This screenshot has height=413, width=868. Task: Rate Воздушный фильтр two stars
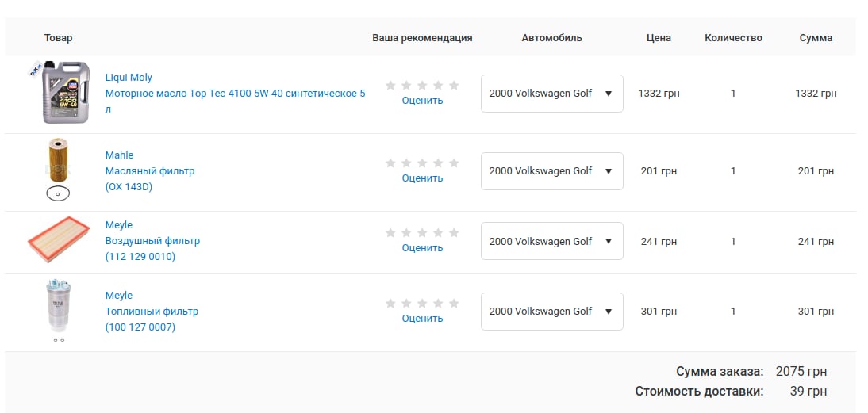(x=406, y=233)
